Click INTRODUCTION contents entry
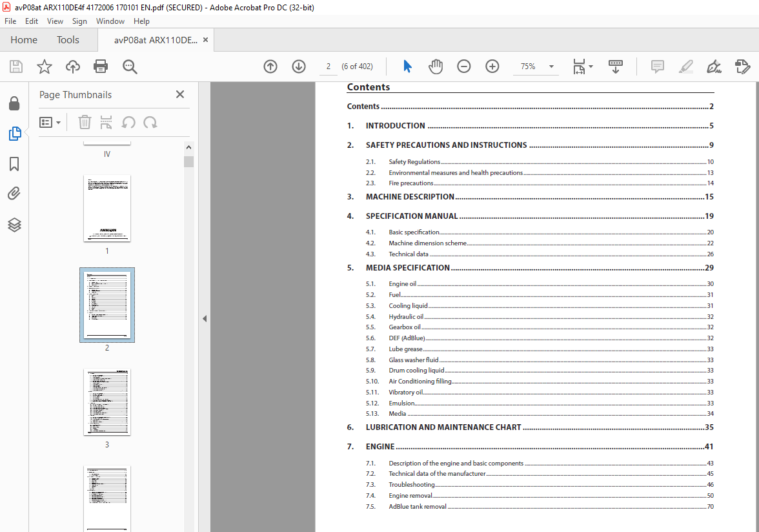This screenshot has height=532, width=759. pos(530,125)
